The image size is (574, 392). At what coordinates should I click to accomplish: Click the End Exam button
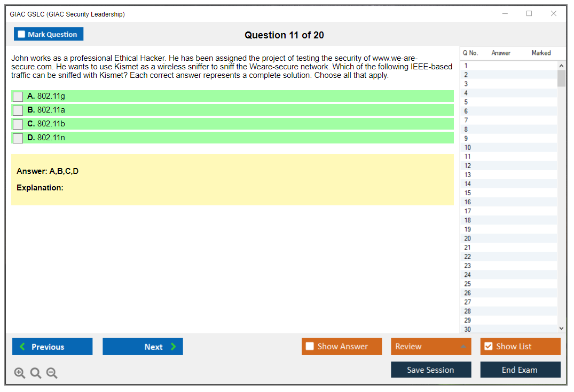click(x=520, y=370)
